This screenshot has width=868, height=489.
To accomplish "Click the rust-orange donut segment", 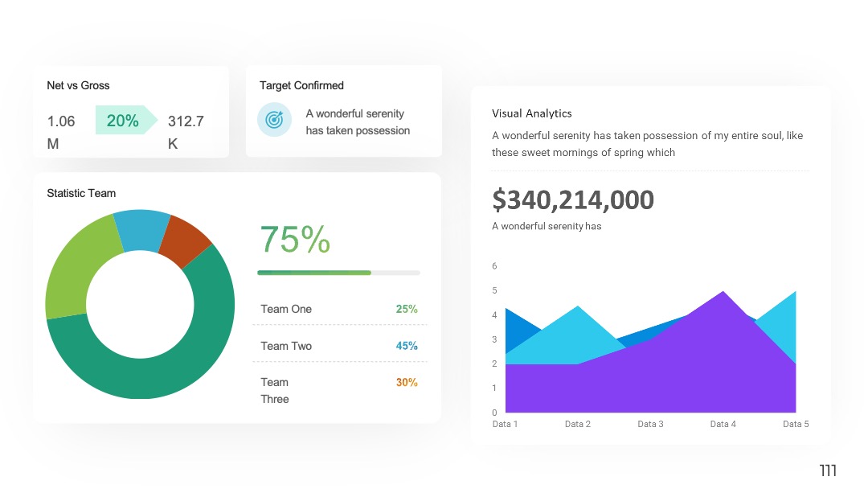I will point(186,240).
